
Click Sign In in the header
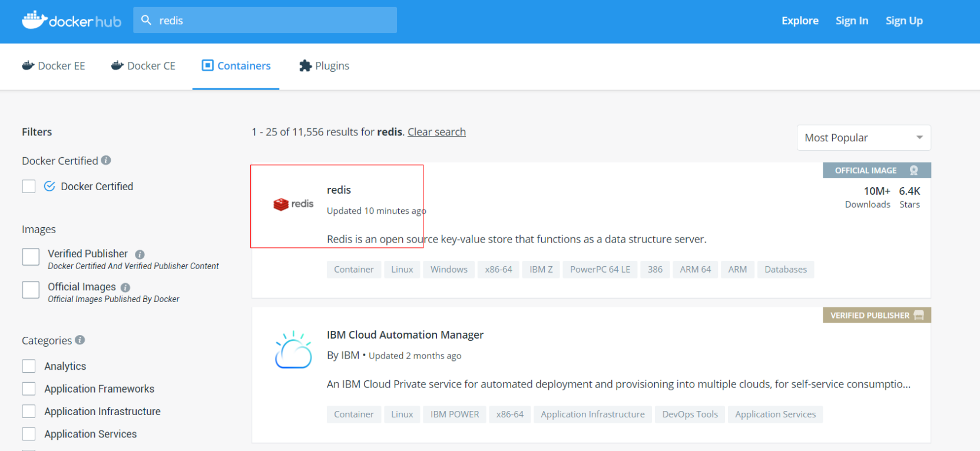point(852,21)
